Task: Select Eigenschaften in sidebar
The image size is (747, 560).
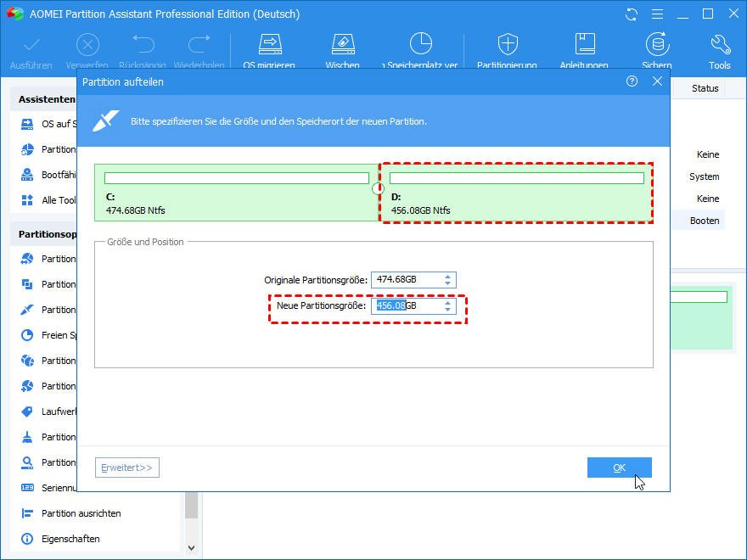Action: point(70,539)
